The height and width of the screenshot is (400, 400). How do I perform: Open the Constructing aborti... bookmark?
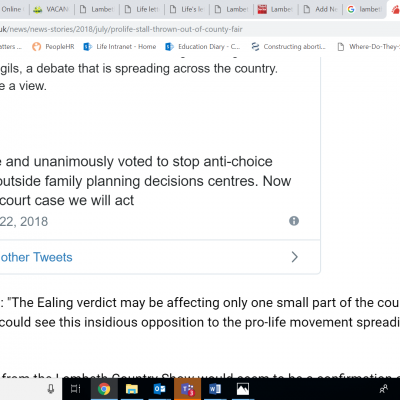pos(289,47)
